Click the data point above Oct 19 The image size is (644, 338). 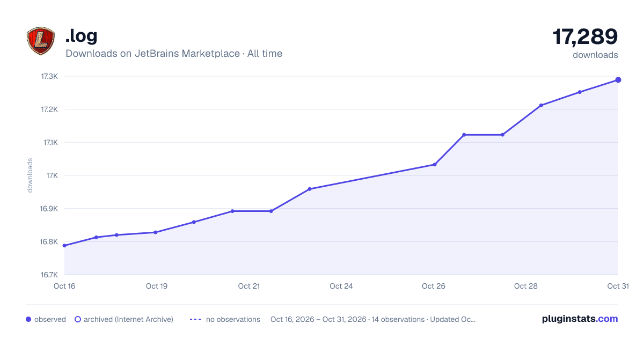[155, 232]
